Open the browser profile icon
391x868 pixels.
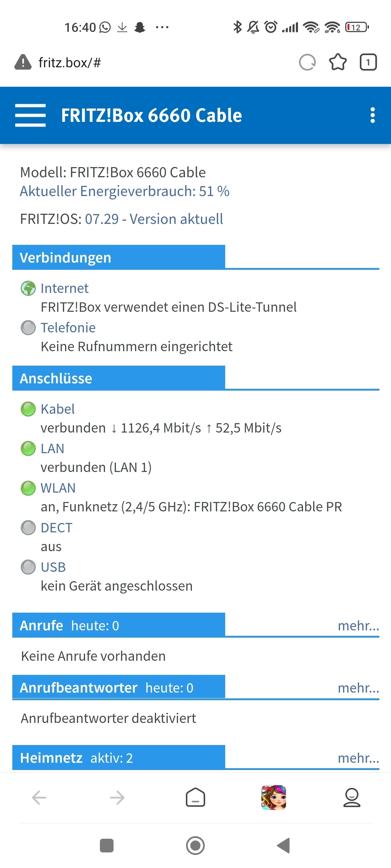click(352, 797)
